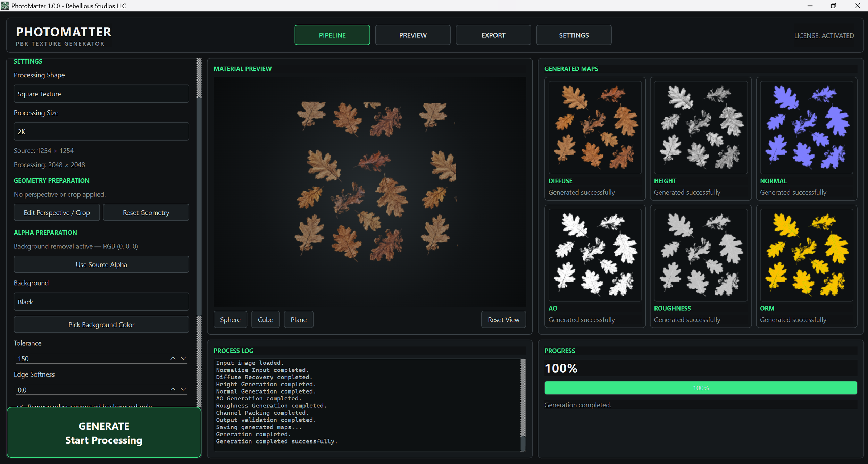Open the Processing Shape dropdown showing Square Texture
The height and width of the screenshot is (464, 868).
click(101, 94)
